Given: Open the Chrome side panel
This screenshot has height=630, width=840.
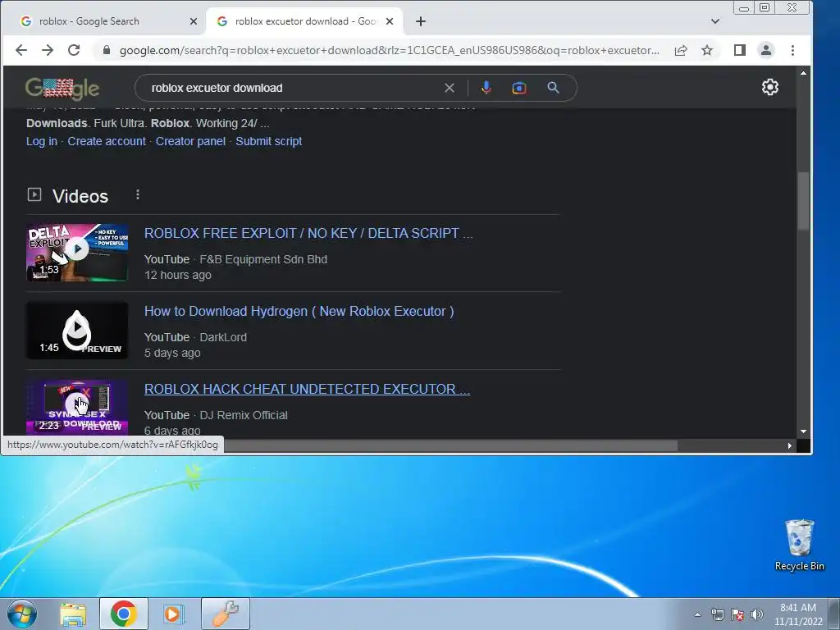Looking at the screenshot, I should click(740, 50).
